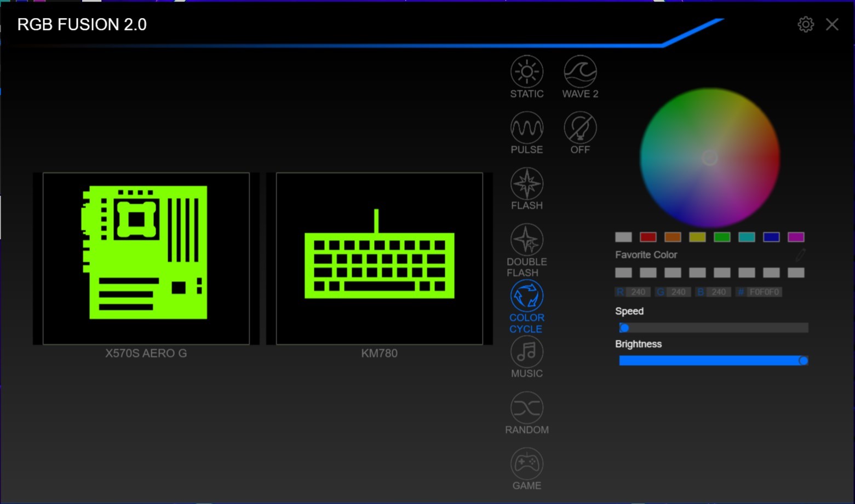The width and height of the screenshot is (855, 504).
Task: Click the X570S AERO G label
Action: pyautogui.click(x=146, y=354)
